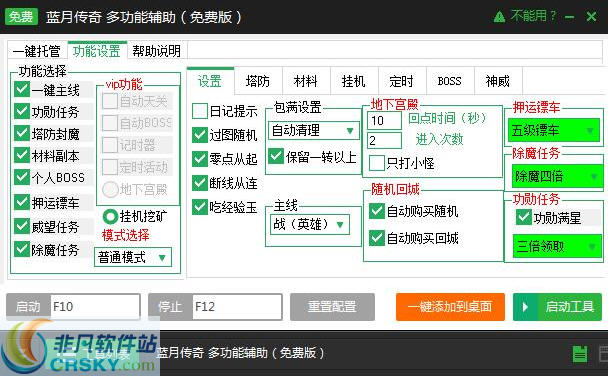
Task: Toggle the 个人BOSS checkbox
Action: [22, 177]
